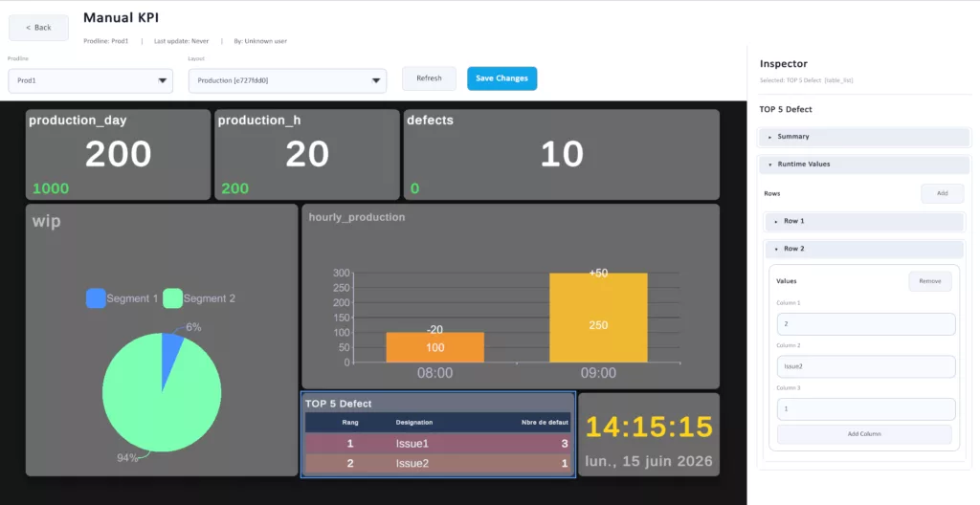Click the Prodline: Prod1 header text
This screenshot has width=980, height=505.
(x=105, y=41)
